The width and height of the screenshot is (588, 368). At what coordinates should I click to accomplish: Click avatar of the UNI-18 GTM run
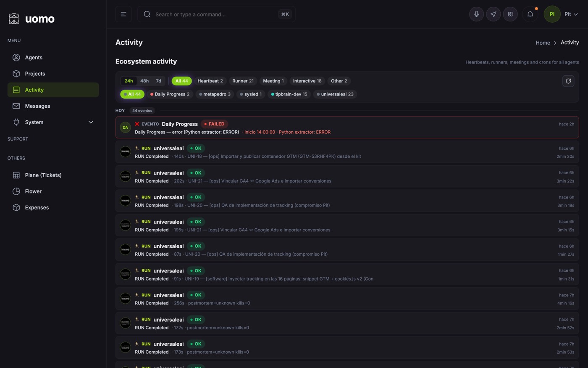pyautogui.click(x=125, y=152)
